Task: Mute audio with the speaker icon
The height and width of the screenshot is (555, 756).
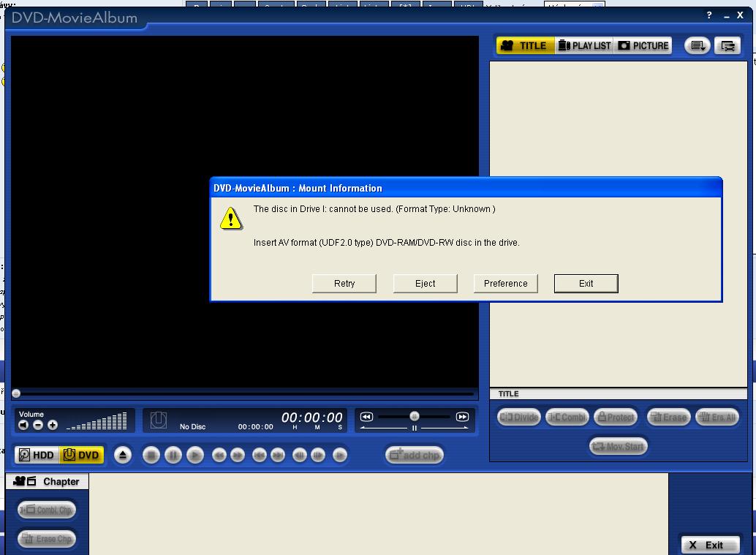Action: point(23,425)
